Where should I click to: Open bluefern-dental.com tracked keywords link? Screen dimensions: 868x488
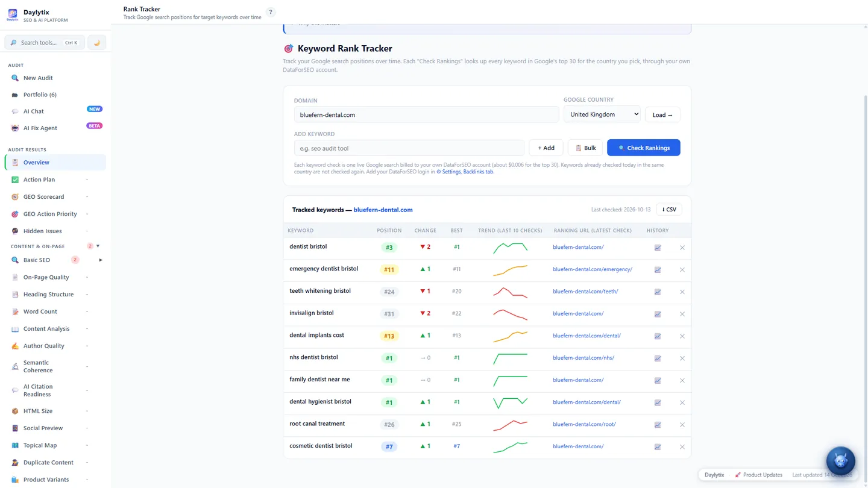[x=383, y=210]
